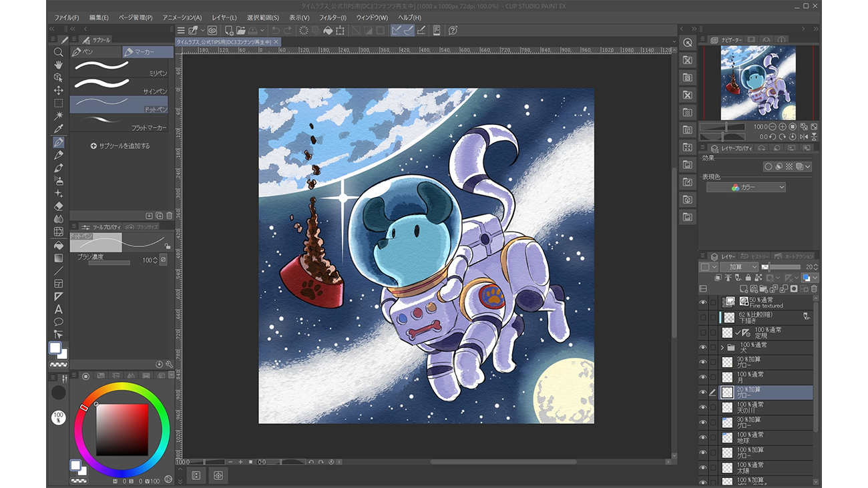Screen dimensions: 868x488
Task: Tick the selection checkbox of 月 layer
Action: (x=712, y=377)
